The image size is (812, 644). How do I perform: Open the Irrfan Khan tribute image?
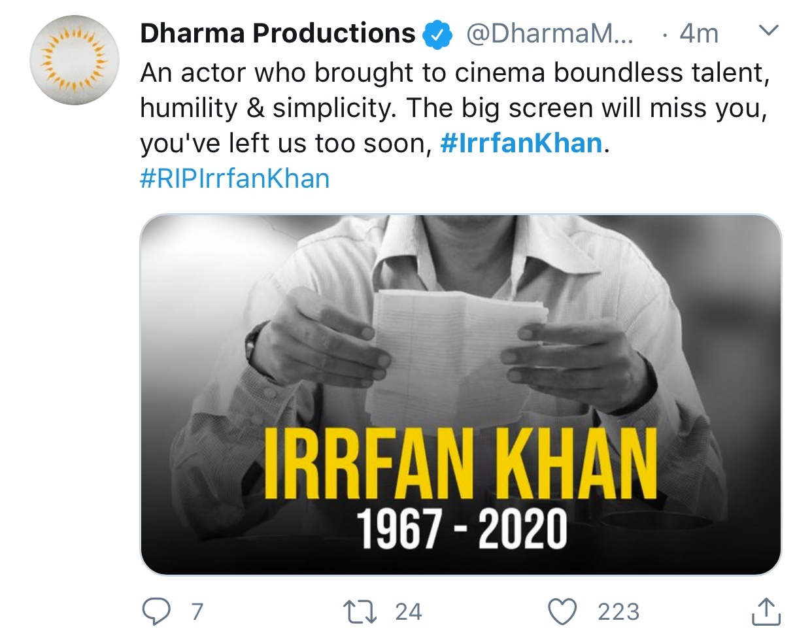click(x=461, y=394)
